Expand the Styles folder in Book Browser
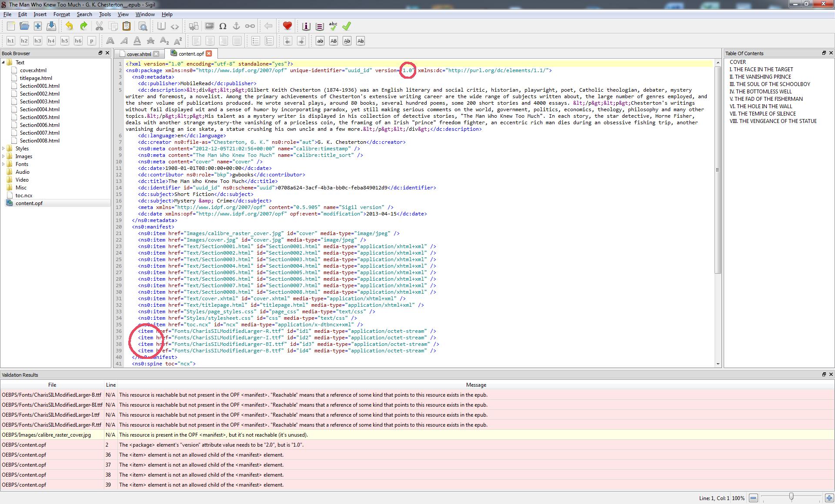This screenshot has width=835, height=504. point(3,149)
